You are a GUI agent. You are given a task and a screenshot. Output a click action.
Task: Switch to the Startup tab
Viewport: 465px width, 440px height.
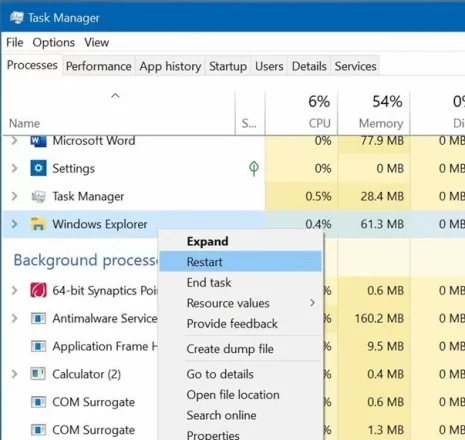[228, 66]
